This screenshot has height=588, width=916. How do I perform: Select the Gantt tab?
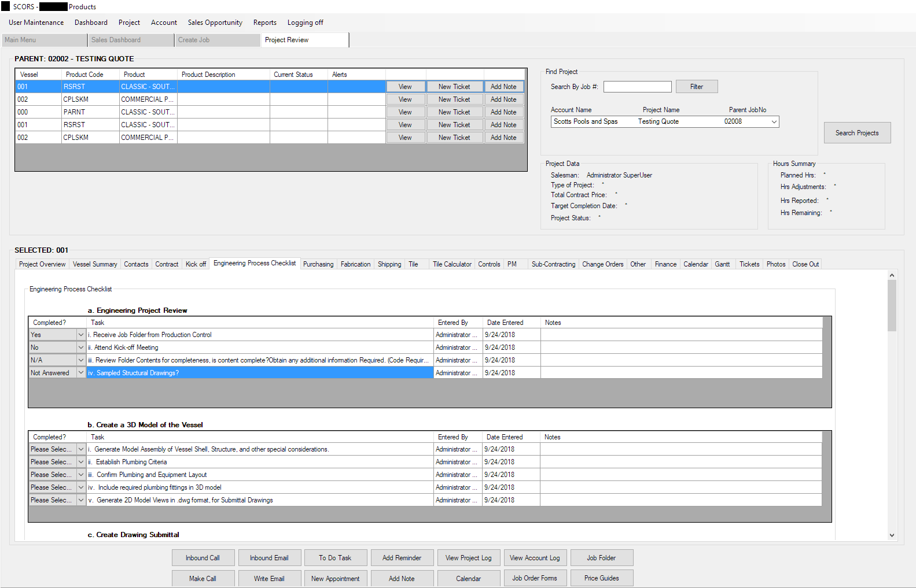pyautogui.click(x=722, y=264)
